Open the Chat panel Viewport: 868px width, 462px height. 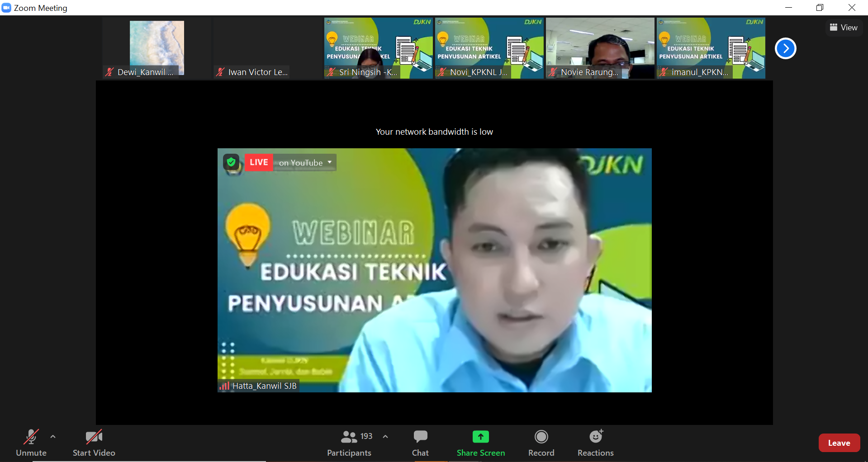(x=420, y=442)
